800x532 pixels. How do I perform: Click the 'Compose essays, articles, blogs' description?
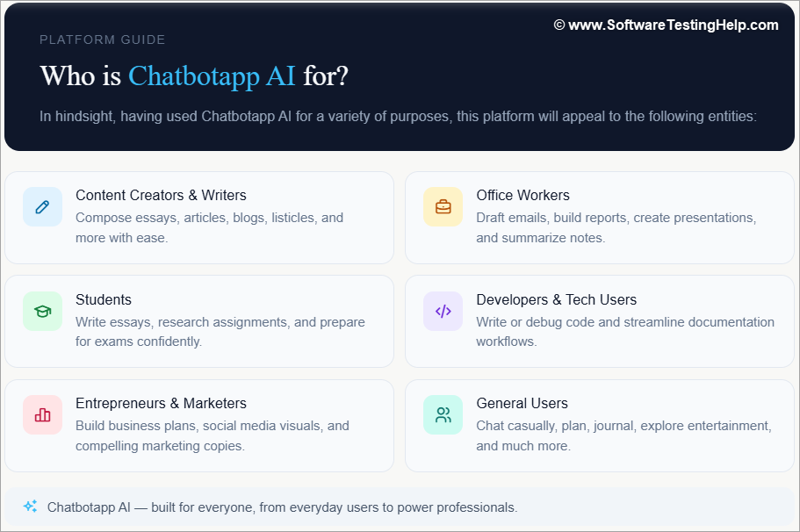tap(209, 227)
